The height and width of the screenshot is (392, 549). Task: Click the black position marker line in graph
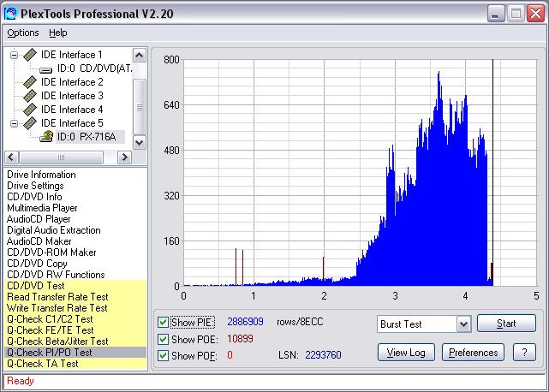(x=493, y=171)
